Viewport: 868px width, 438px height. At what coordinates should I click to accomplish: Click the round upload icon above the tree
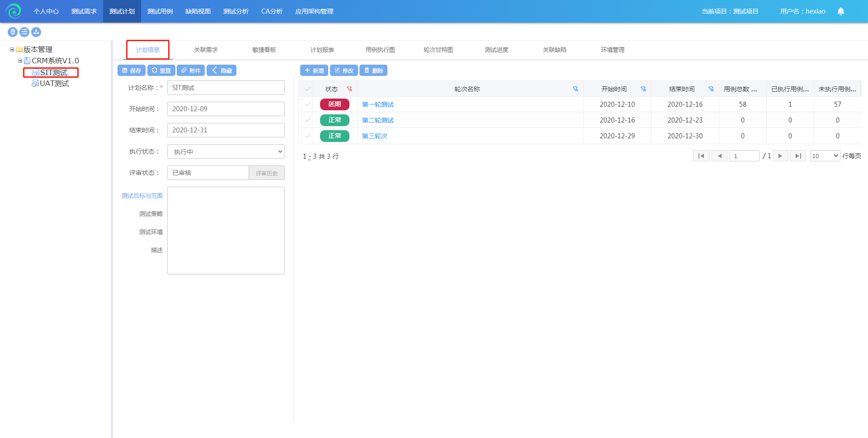tap(36, 32)
